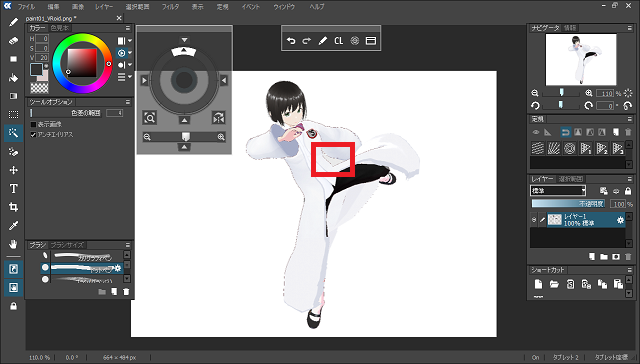The width and height of the screenshot is (640, 364).
Task: Toggle visibility of レイヤー1
Action: click(534, 220)
